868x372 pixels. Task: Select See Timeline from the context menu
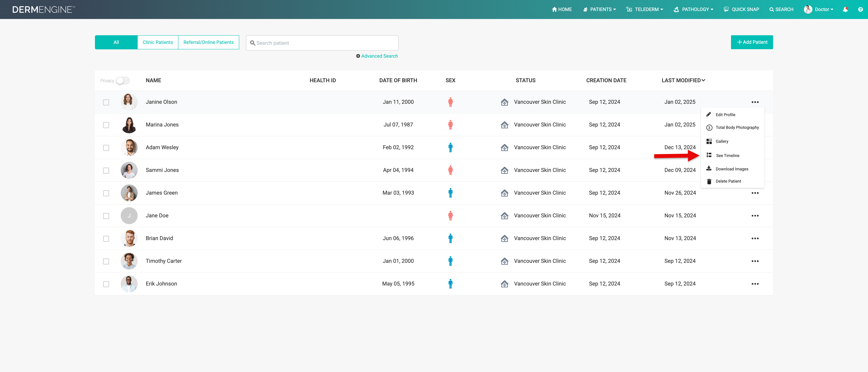(x=727, y=155)
